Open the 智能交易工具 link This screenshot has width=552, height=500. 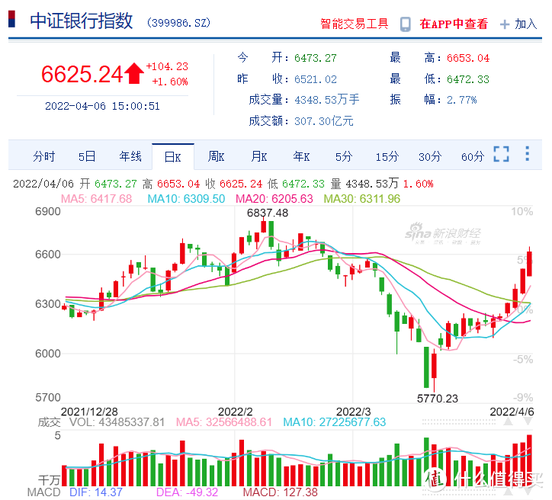coord(354,24)
